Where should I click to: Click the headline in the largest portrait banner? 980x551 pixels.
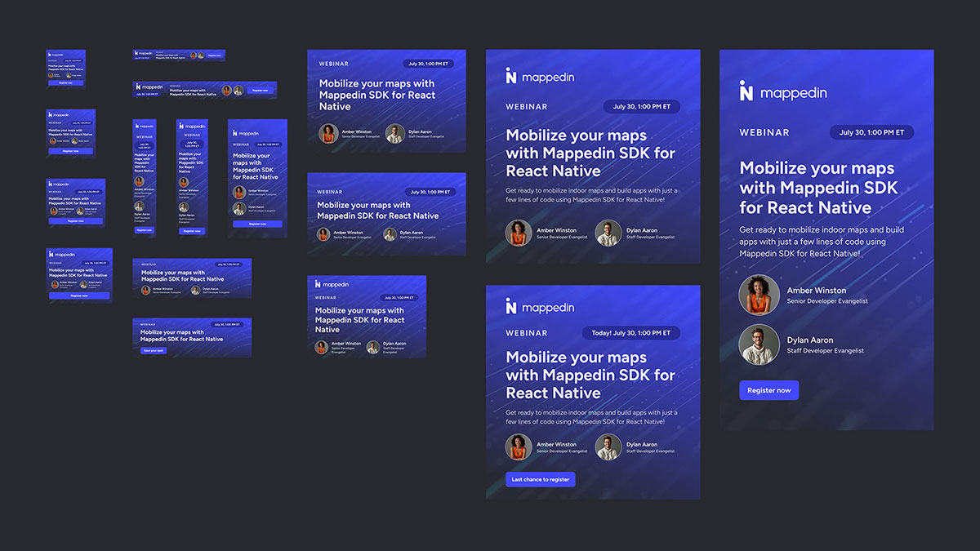tap(818, 188)
